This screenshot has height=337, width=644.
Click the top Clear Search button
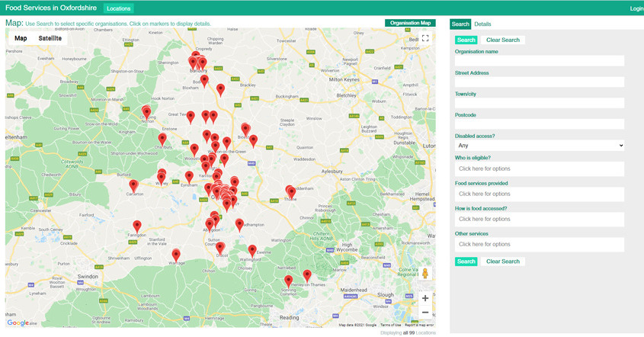(x=503, y=40)
